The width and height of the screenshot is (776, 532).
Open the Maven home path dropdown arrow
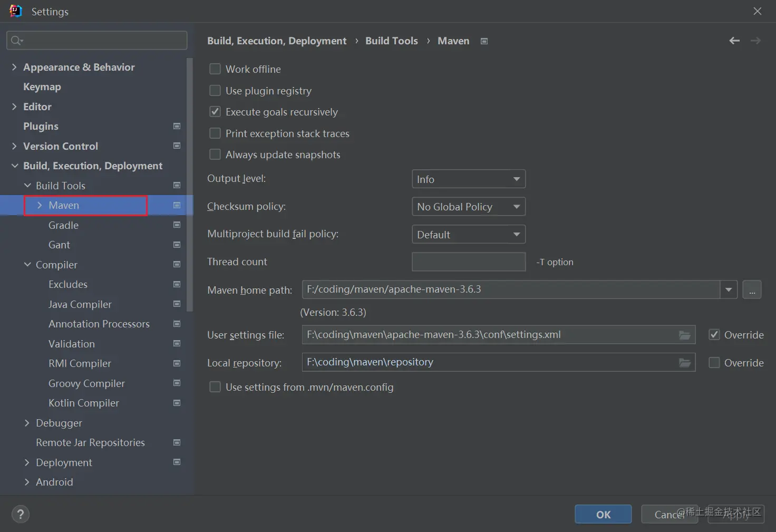pyautogui.click(x=729, y=289)
